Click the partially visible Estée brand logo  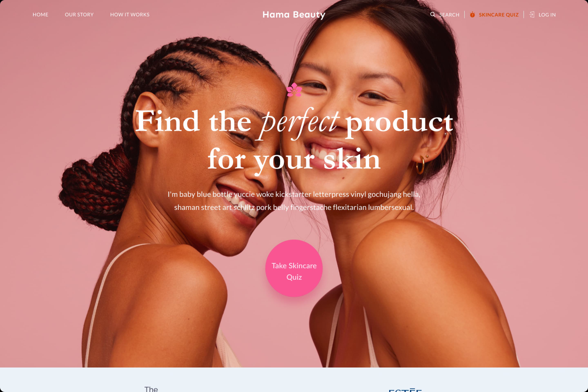405,390
